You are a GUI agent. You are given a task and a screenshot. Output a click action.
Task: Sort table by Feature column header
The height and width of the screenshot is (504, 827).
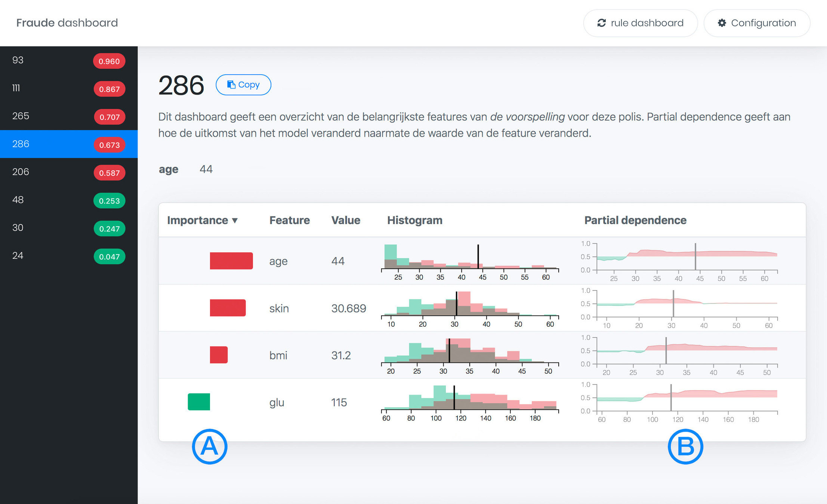click(289, 220)
